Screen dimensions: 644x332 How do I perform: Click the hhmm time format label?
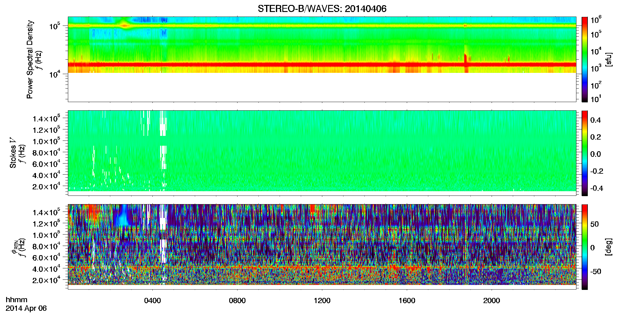16,300
